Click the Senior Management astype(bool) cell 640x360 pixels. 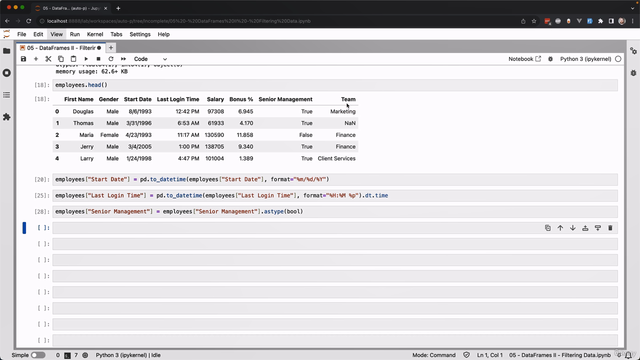click(x=335, y=211)
